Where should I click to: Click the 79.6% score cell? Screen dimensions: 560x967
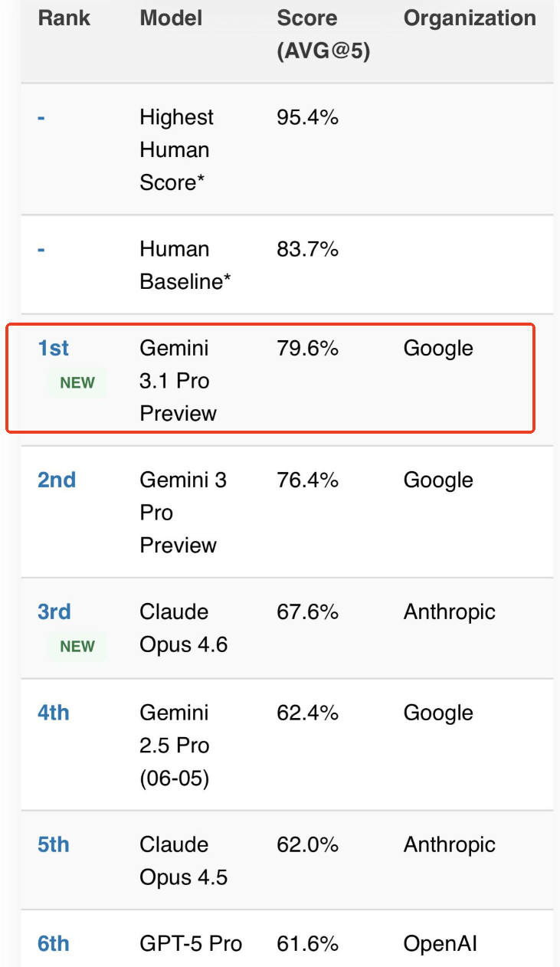click(307, 348)
